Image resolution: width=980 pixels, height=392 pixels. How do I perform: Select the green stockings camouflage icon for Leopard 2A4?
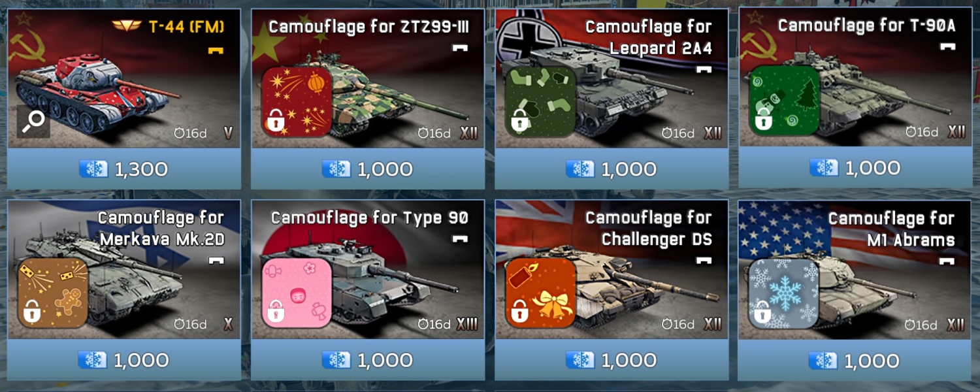(x=540, y=101)
